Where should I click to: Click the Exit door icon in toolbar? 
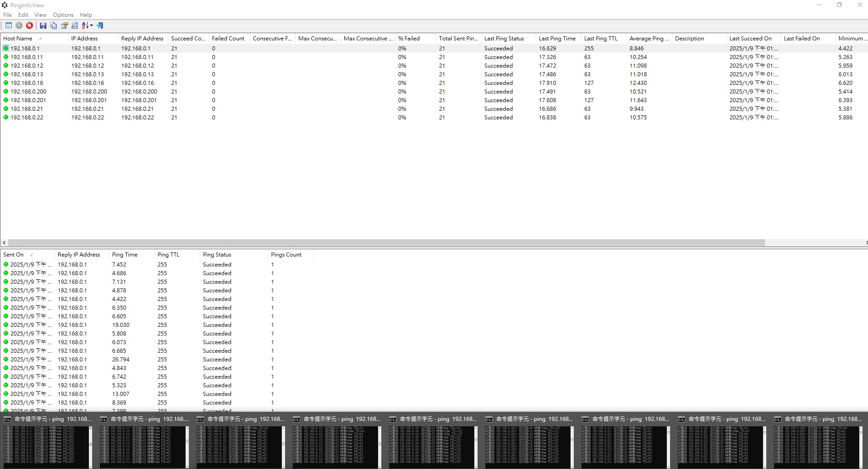tap(100, 26)
